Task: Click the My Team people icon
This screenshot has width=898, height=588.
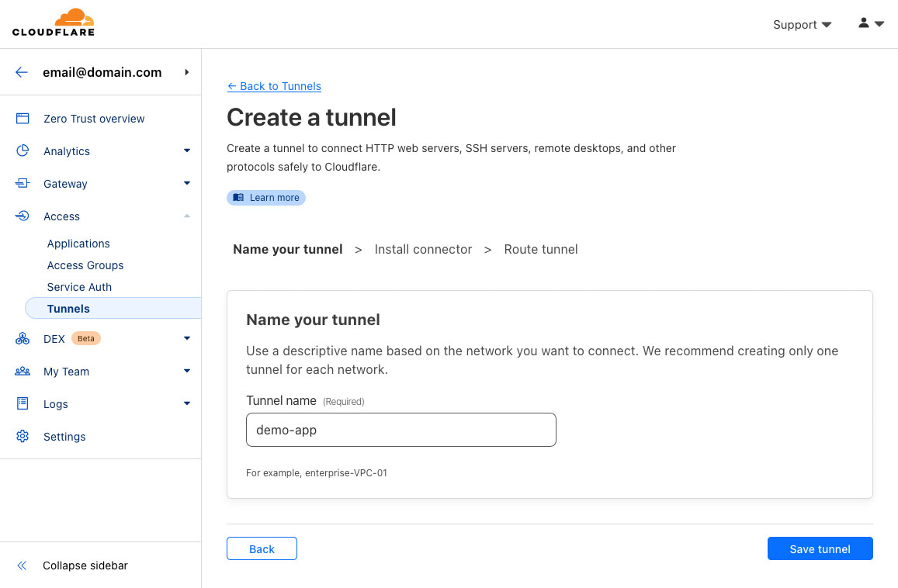Action: [x=23, y=372]
